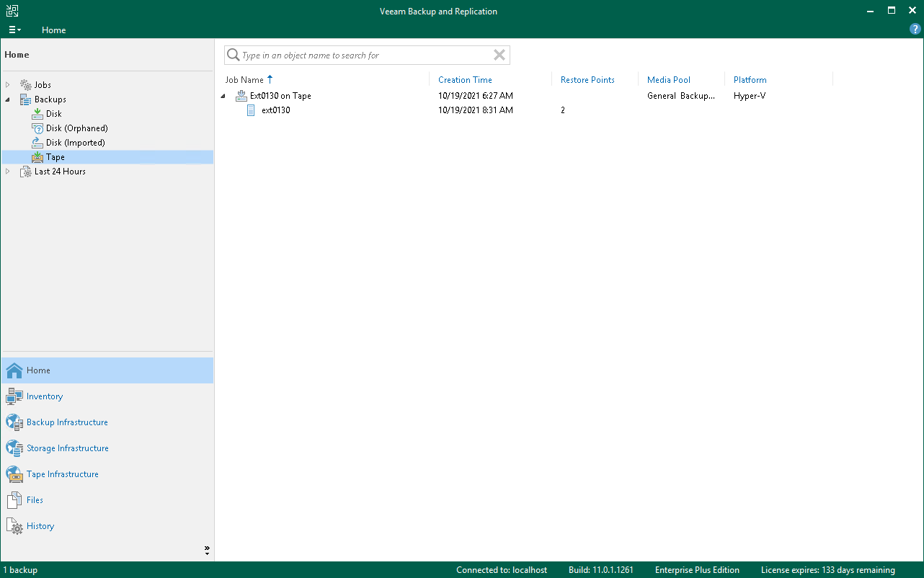Expand the Jobs tree node
The width and height of the screenshot is (924, 578).
click(x=8, y=85)
